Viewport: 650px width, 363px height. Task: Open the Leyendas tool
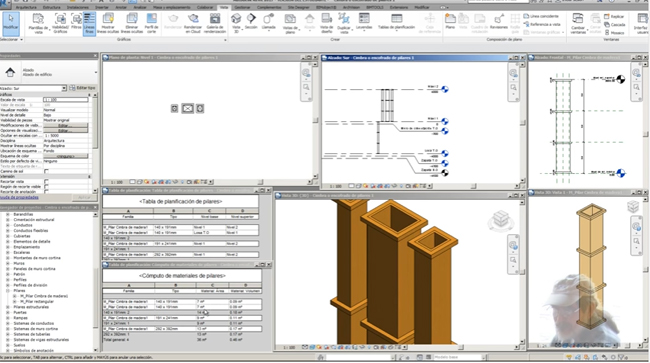[364, 22]
